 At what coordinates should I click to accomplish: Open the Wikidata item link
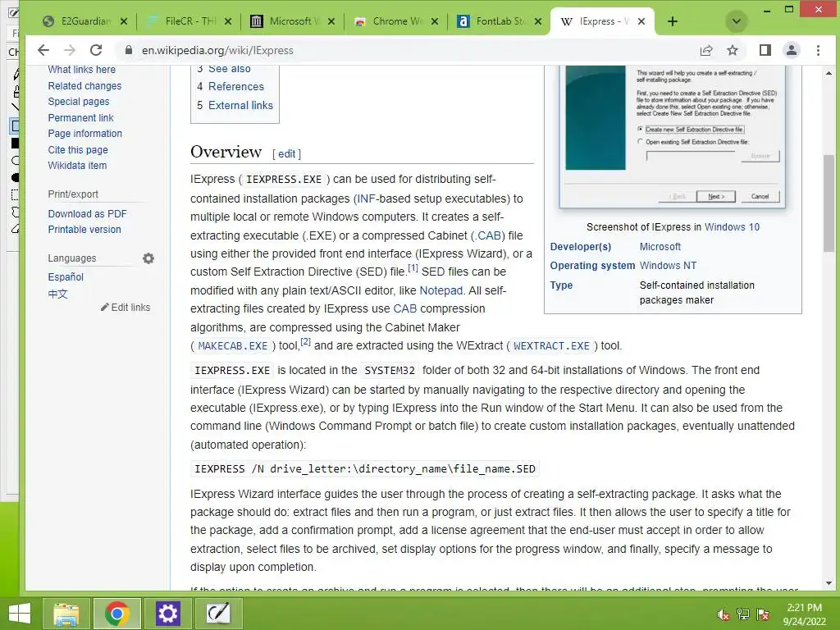pyautogui.click(x=77, y=166)
